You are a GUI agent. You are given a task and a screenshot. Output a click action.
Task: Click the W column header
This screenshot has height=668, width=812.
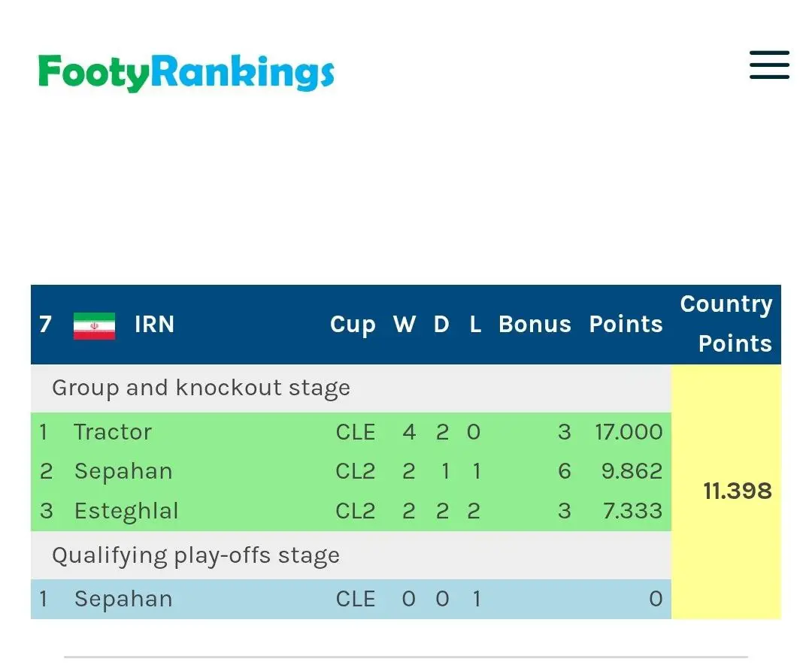coord(404,325)
